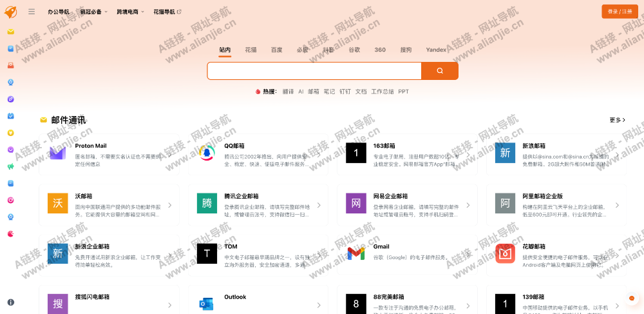The image size is (644, 314).
Task: Switch to the Yandex search tab
Action: pyautogui.click(x=436, y=50)
